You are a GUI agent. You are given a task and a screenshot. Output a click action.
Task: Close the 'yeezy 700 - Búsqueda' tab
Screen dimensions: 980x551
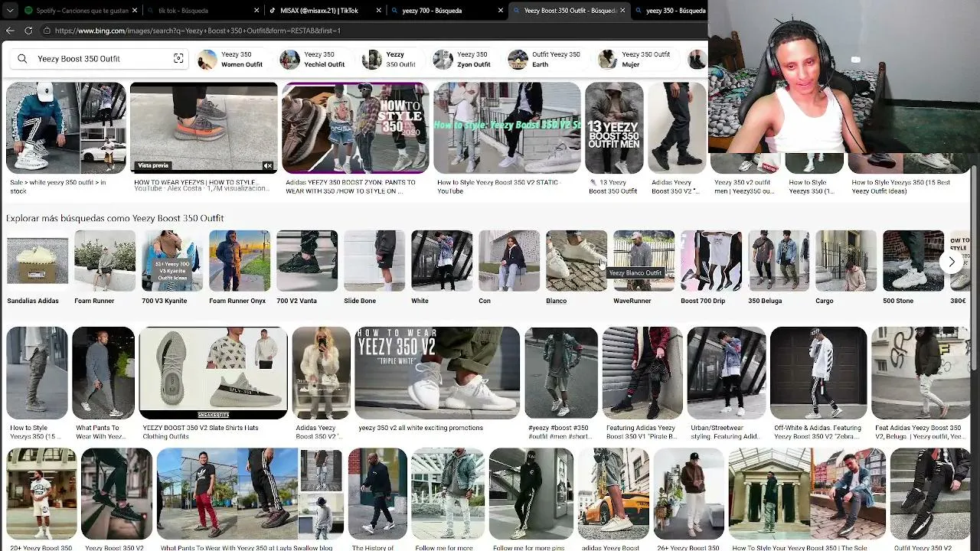tap(500, 11)
